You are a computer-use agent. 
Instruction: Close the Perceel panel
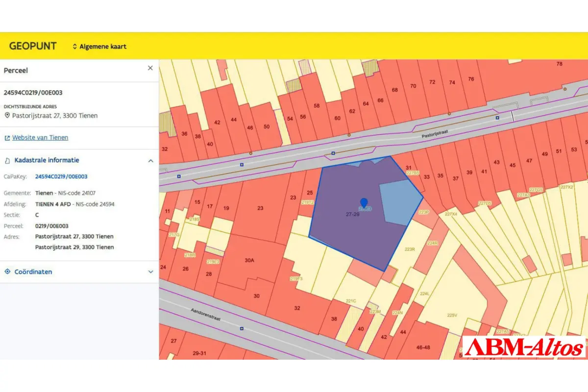point(150,68)
